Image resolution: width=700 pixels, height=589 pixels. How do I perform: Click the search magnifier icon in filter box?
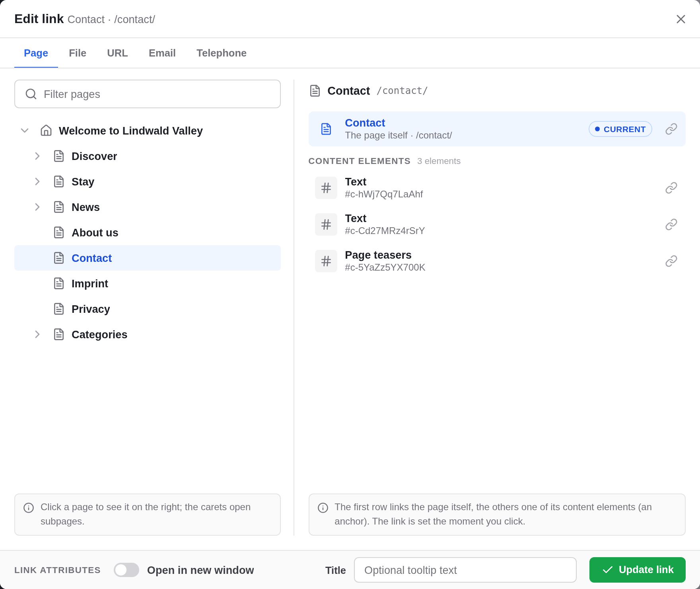pyautogui.click(x=31, y=94)
